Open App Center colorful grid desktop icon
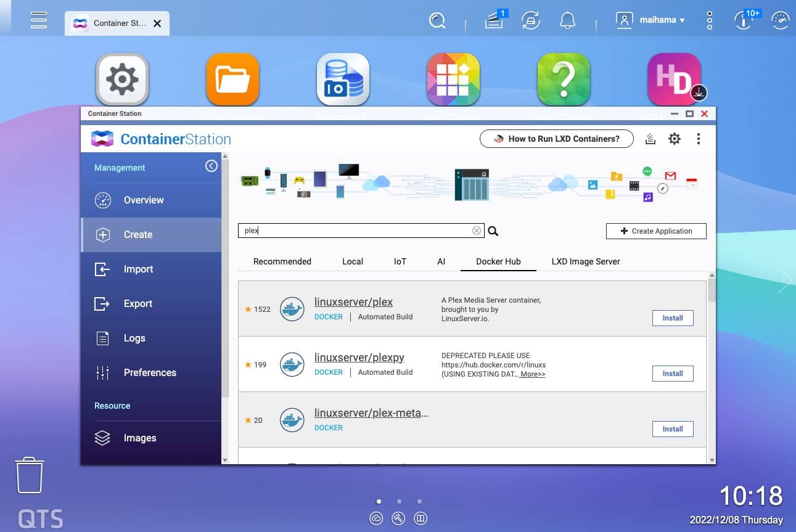This screenshot has width=796, height=532. pyautogui.click(x=453, y=80)
